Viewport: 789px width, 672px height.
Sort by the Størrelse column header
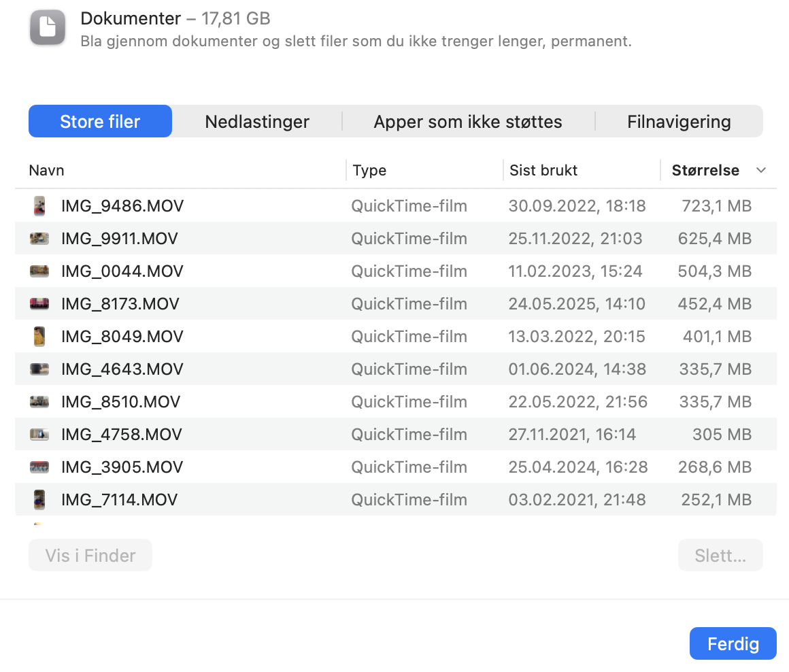705,170
